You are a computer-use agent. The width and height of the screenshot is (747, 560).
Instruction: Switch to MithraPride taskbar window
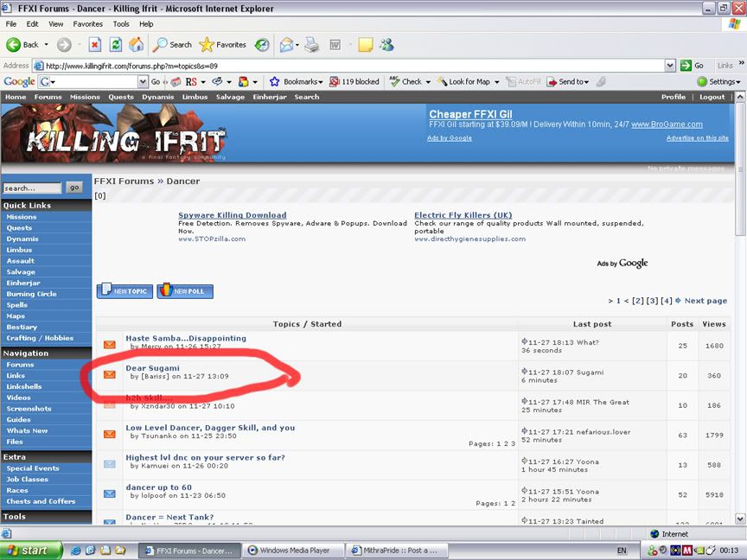click(398, 550)
